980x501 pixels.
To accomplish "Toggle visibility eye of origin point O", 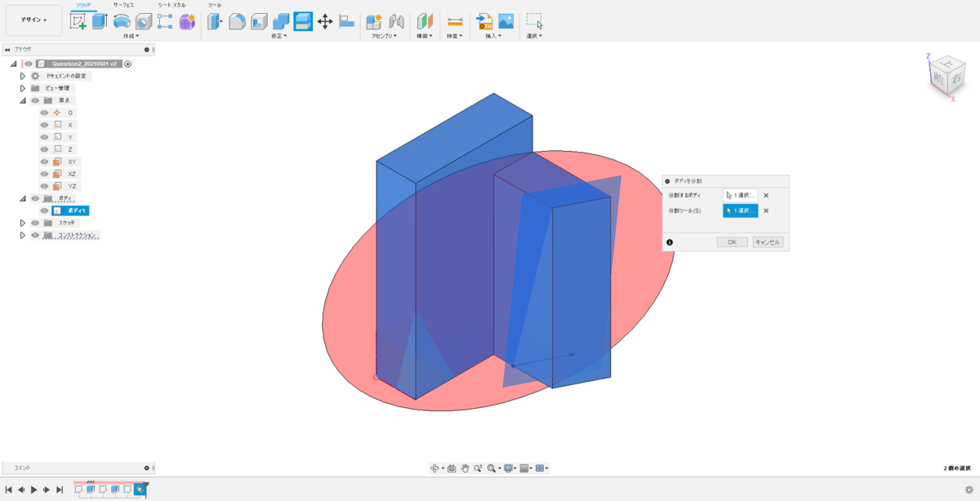I will click(45, 113).
